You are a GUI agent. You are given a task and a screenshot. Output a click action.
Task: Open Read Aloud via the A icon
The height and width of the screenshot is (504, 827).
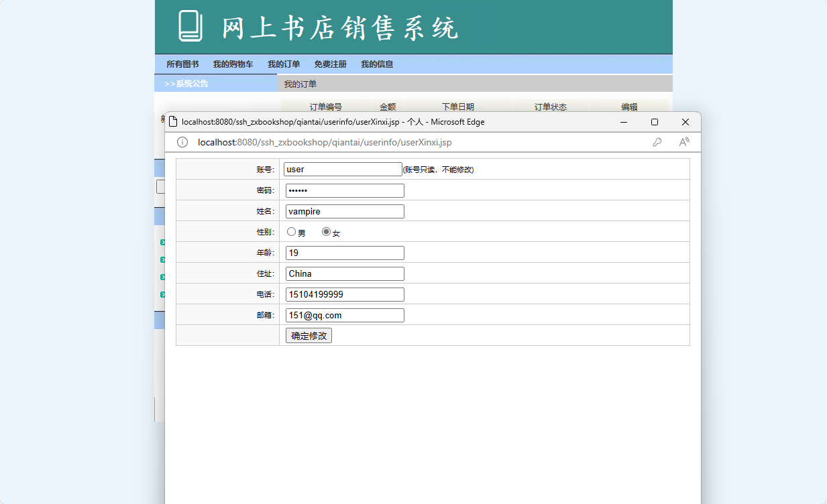683,142
